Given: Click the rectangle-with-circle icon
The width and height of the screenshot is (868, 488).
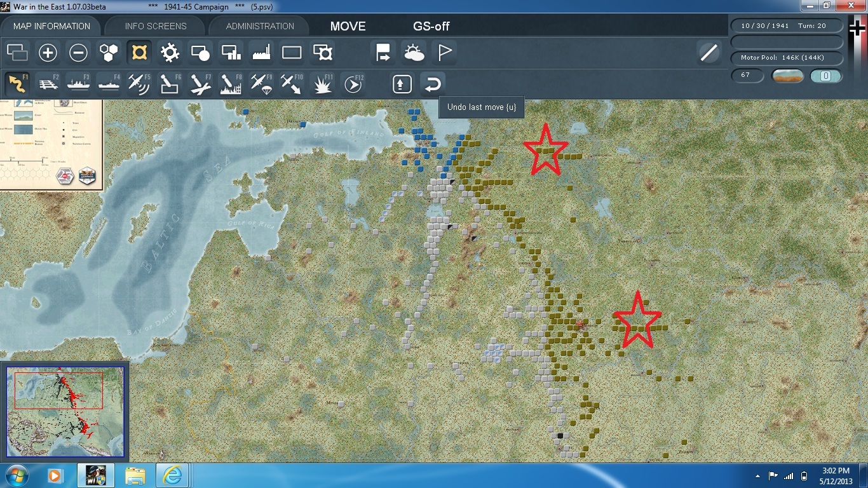Looking at the screenshot, I should point(200,53).
